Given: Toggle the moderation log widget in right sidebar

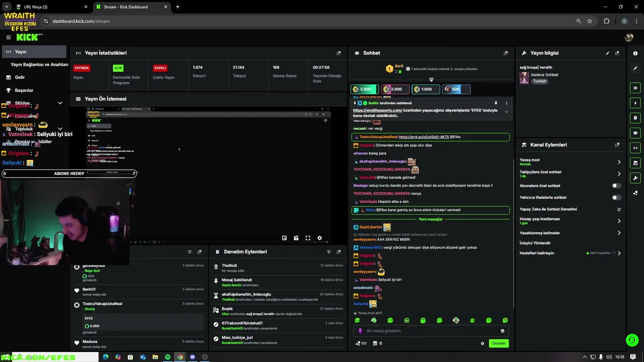Looking at the screenshot, I should (x=635, y=118).
